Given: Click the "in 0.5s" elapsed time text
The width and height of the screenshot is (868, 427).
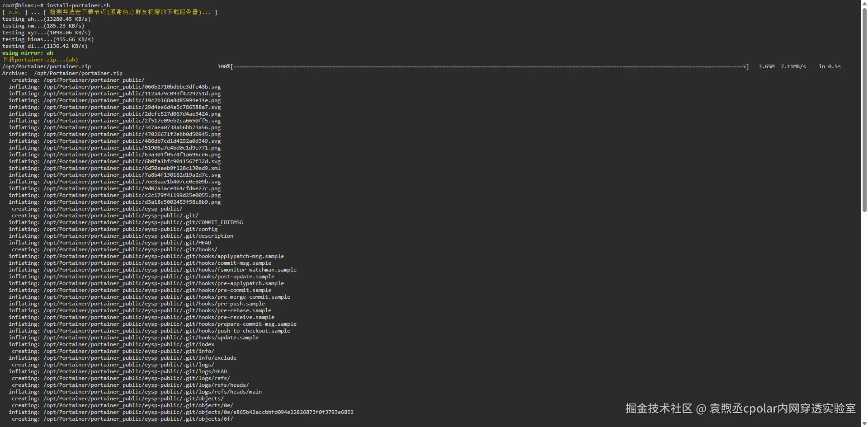Looking at the screenshot, I should tap(830, 66).
